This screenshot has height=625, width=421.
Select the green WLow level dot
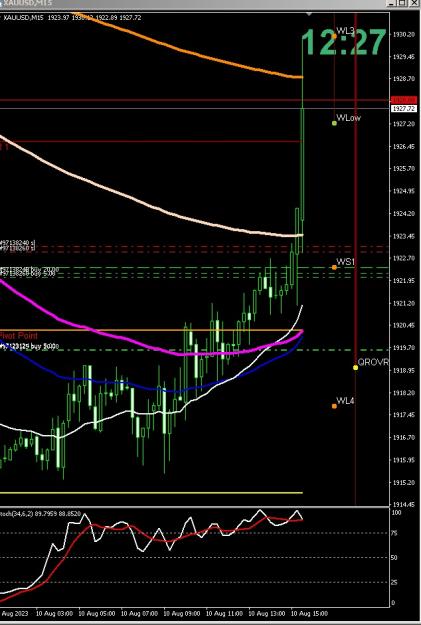click(334, 123)
